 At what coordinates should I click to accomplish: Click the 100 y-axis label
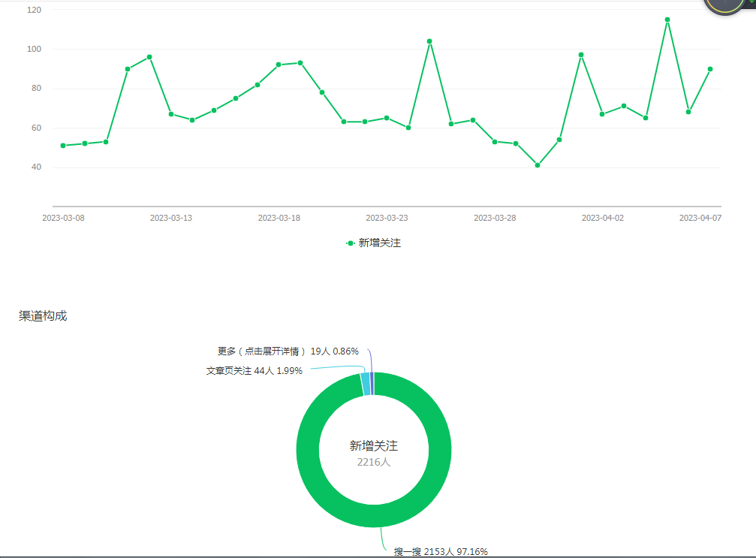pyautogui.click(x=35, y=49)
